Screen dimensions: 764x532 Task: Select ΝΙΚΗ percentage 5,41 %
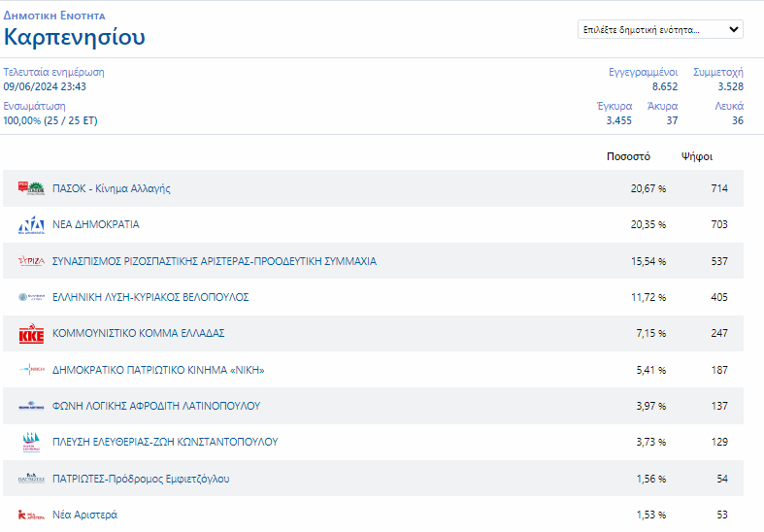pos(651,370)
